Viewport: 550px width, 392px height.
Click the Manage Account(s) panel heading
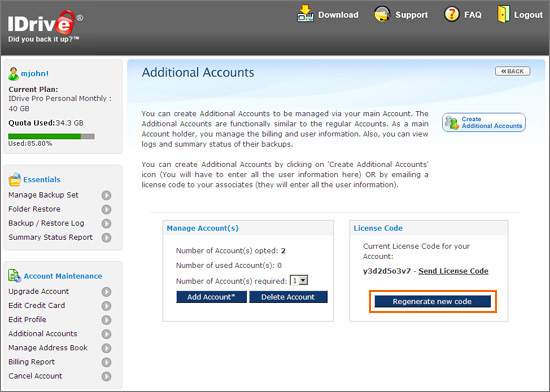coord(202,228)
